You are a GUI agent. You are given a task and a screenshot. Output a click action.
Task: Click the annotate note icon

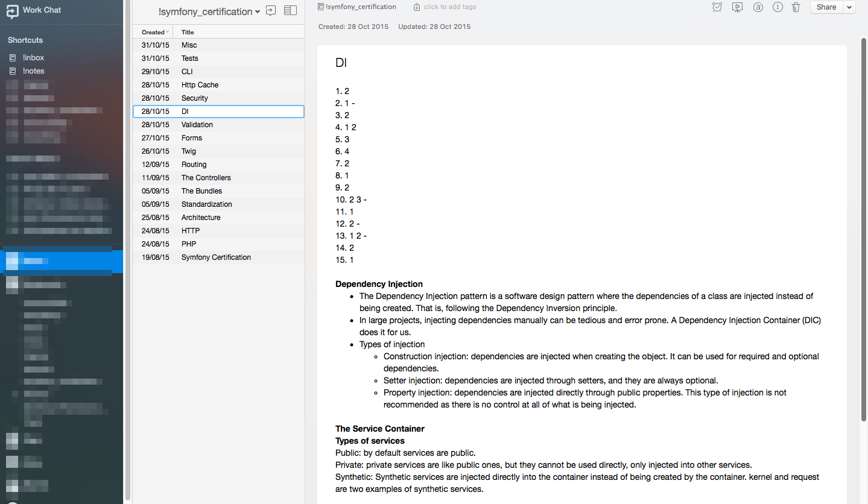pyautogui.click(x=758, y=7)
